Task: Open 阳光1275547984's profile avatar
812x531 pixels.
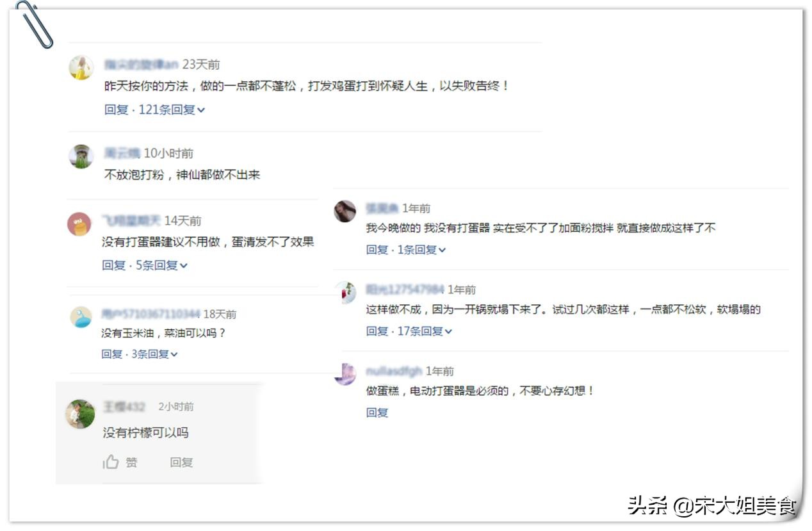Action: [x=345, y=292]
